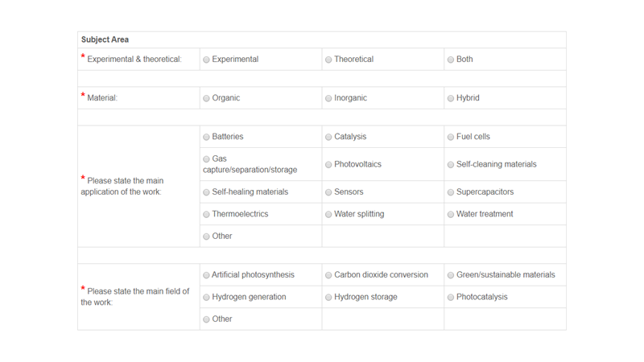Image resolution: width=644 pixels, height=362 pixels.
Task: Pick Gas capture/separation/storage option
Action: (x=206, y=159)
